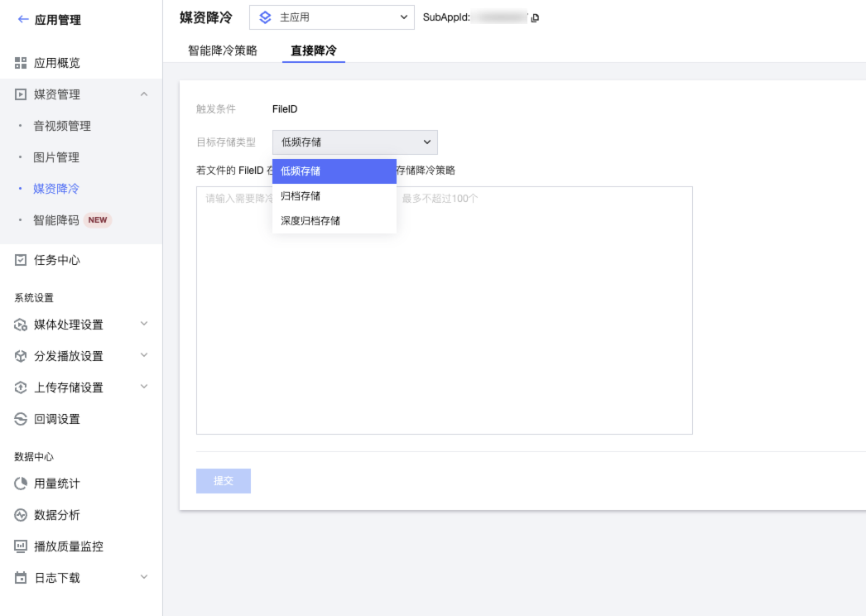Click the back arrow next to 应用管理
This screenshot has width=866, height=616.
pos(22,19)
